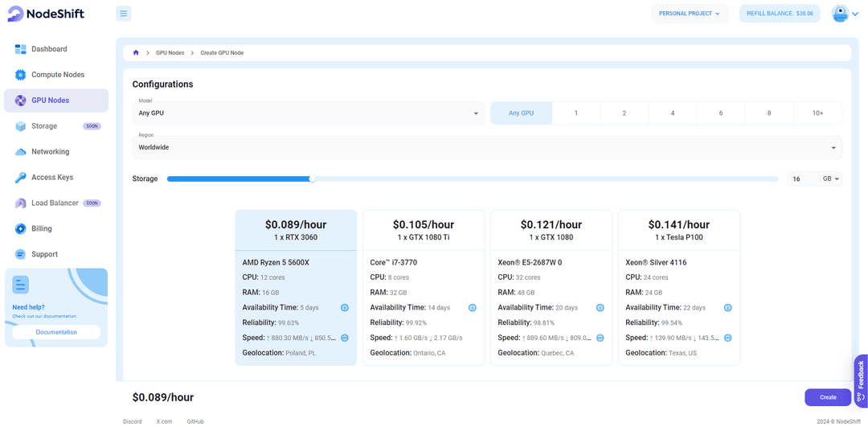
Task: Click Storage item in the sidebar
Action: pos(56,126)
